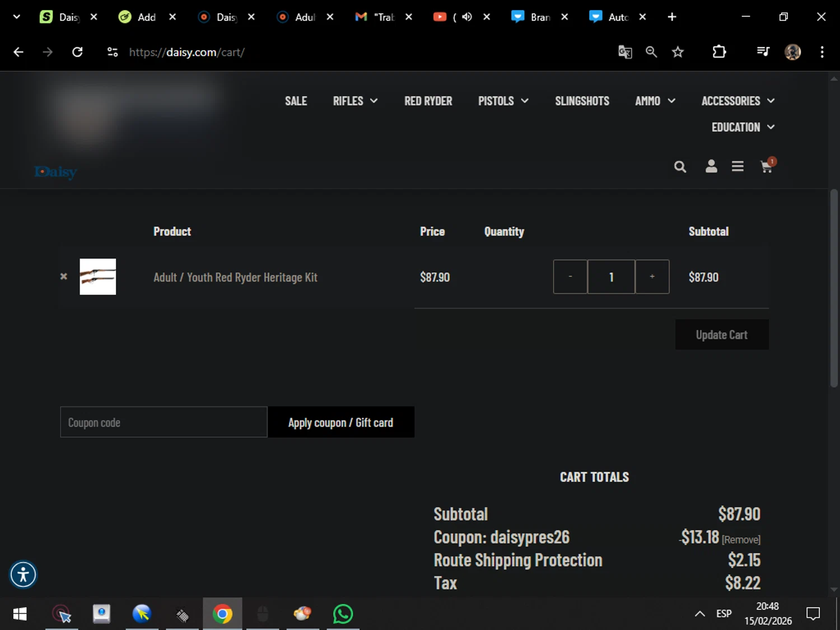The width and height of the screenshot is (840, 630).
Task: Open the Chrome profile avatar
Action: coord(792,52)
